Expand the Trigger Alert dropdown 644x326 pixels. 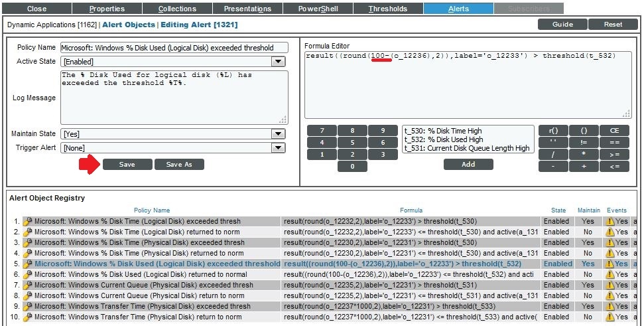pos(278,148)
